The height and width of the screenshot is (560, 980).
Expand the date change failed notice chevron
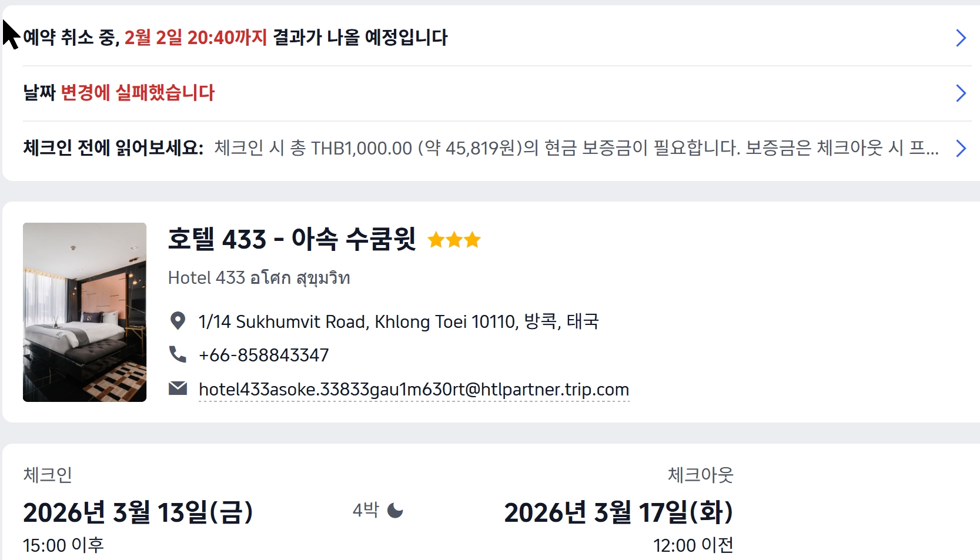pyautogui.click(x=961, y=93)
